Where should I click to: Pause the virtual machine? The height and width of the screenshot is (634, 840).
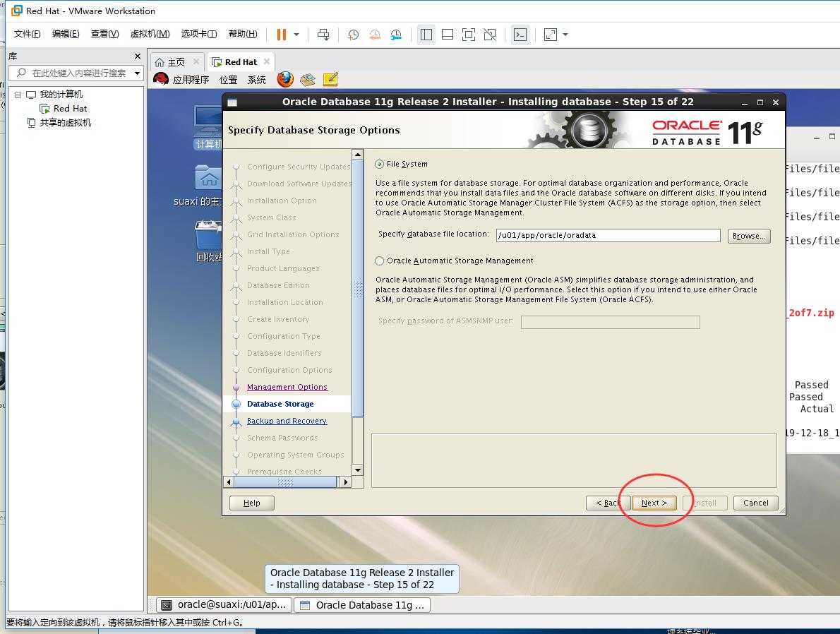pos(281,35)
